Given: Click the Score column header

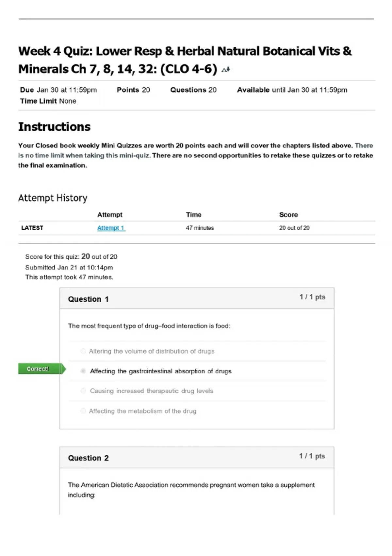Looking at the screenshot, I should (288, 215).
